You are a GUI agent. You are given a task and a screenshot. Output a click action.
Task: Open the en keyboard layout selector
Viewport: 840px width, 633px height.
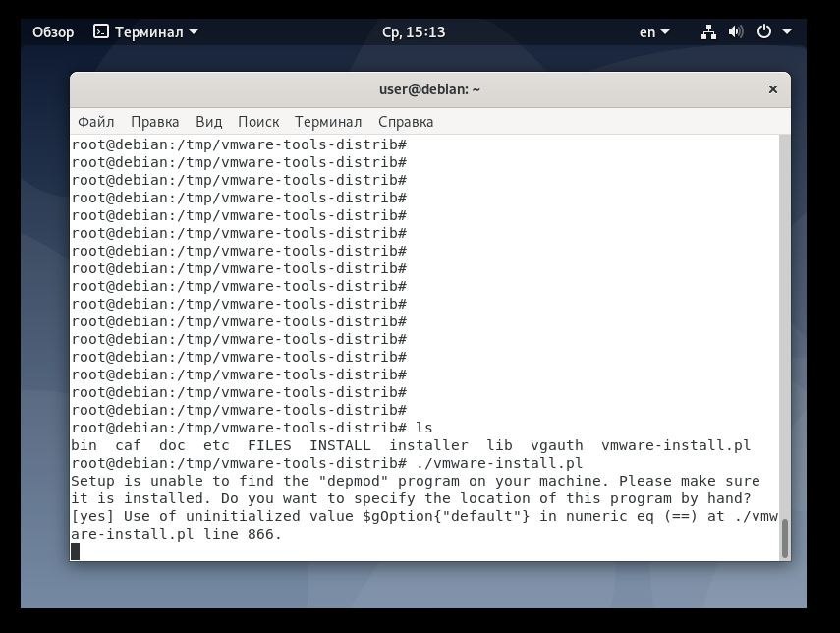point(654,32)
